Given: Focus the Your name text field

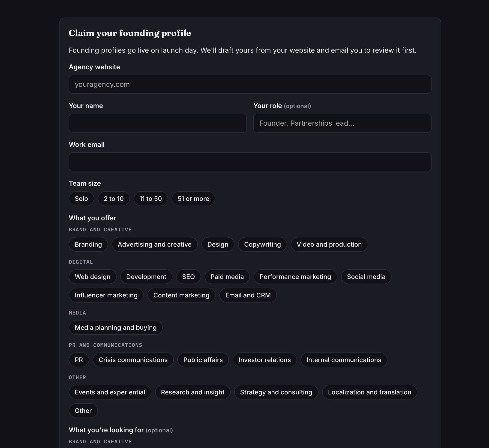Looking at the screenshot, I should [x=158, y=123].
